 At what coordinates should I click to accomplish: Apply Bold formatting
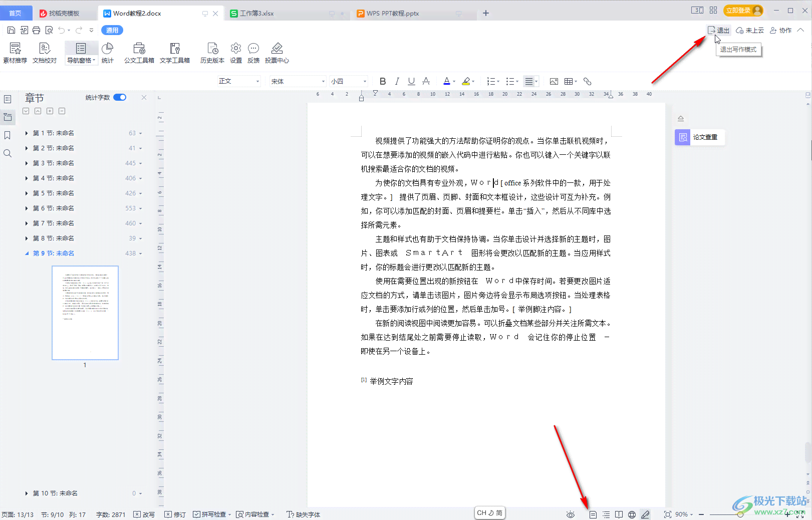pos(383,81)
